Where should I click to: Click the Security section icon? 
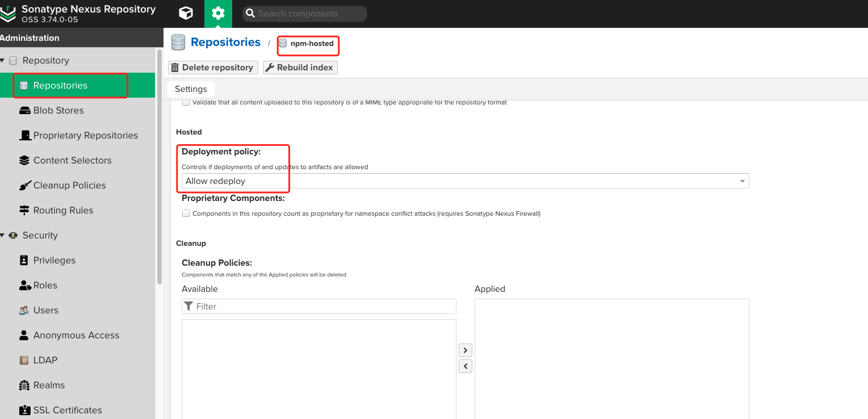pos(13,236)
